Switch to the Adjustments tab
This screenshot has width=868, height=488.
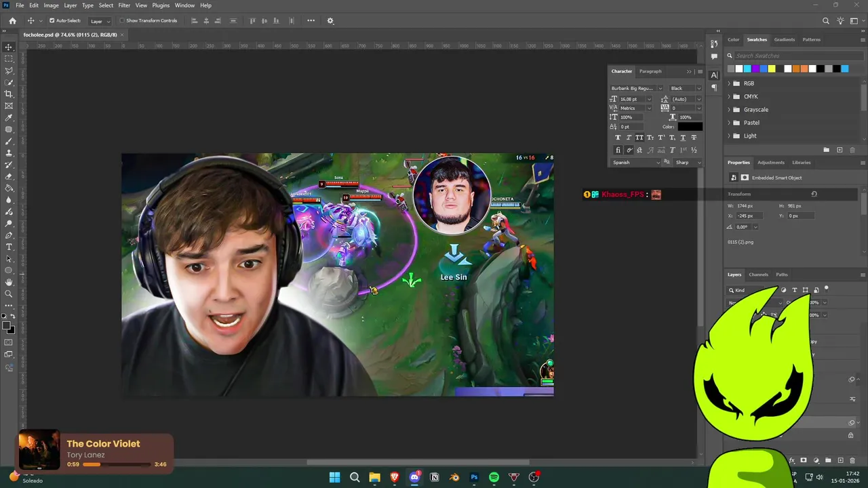coord(771,163)
